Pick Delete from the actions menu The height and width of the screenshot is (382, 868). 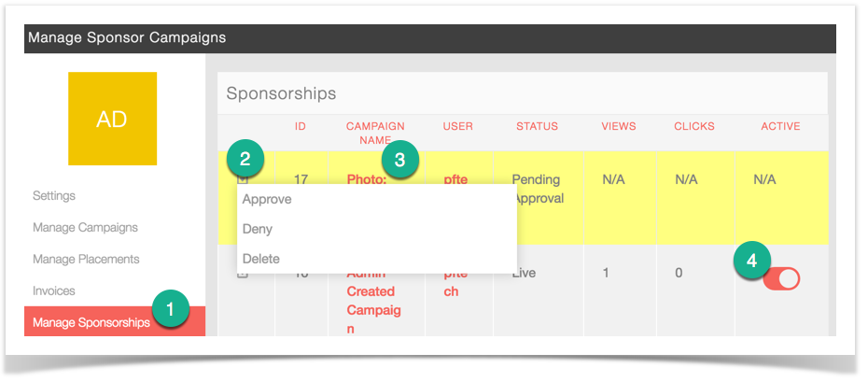click(x=261, y=259)
